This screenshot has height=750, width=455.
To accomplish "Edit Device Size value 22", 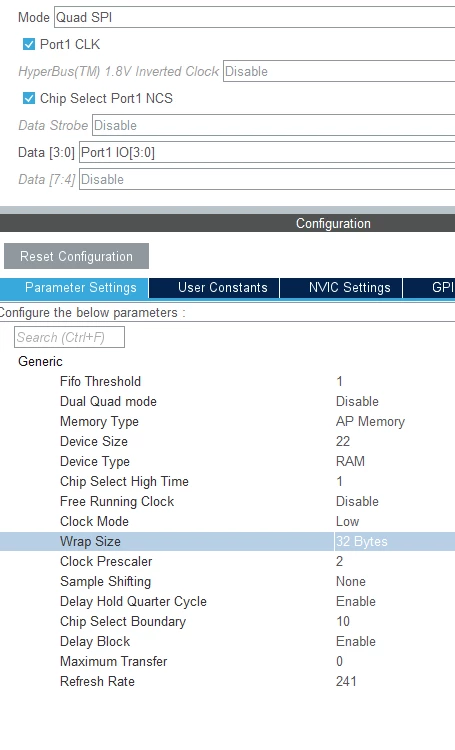I will tap(343, 441).
